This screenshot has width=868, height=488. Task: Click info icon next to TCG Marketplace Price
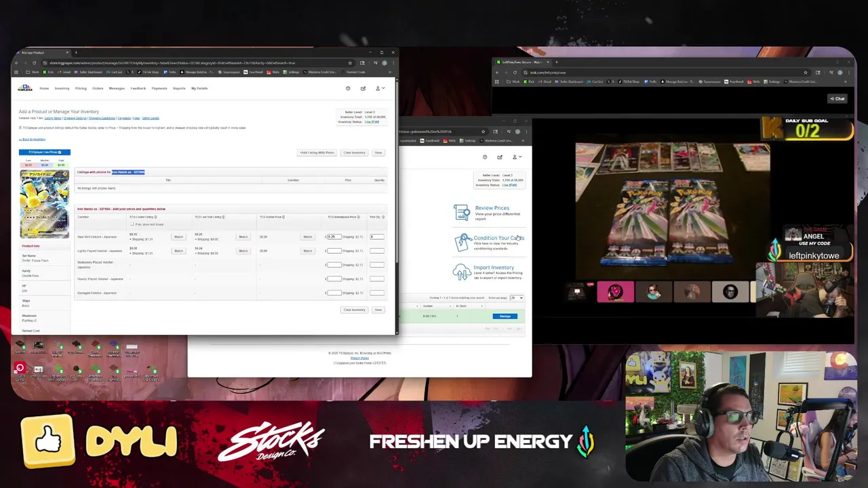click(x=359, y=217)
